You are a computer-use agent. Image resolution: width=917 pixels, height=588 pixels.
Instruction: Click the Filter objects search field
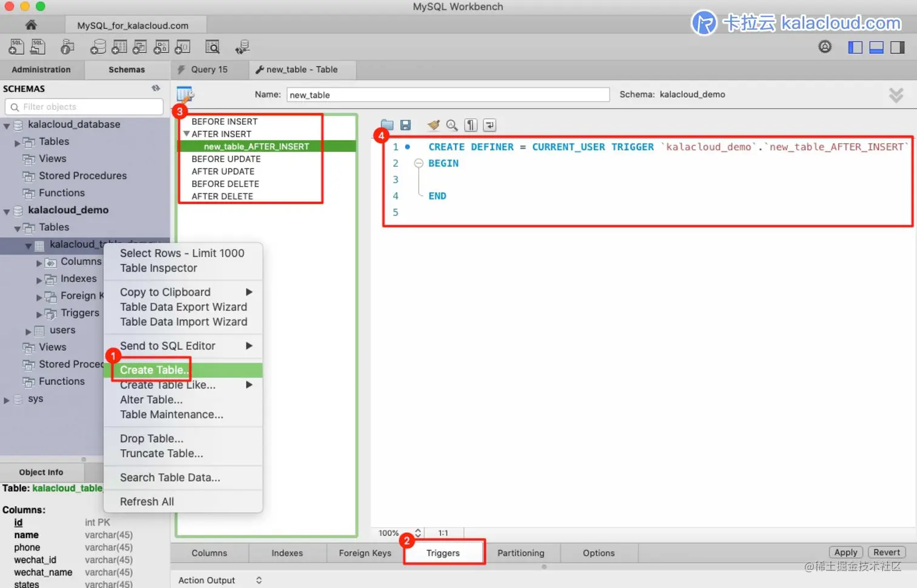(x=84, y=107)
